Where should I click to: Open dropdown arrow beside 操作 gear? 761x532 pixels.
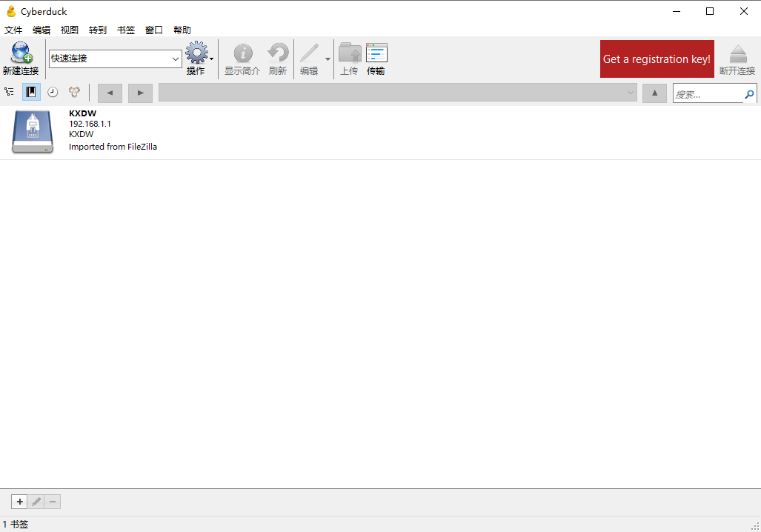click(x=212, y=59)
